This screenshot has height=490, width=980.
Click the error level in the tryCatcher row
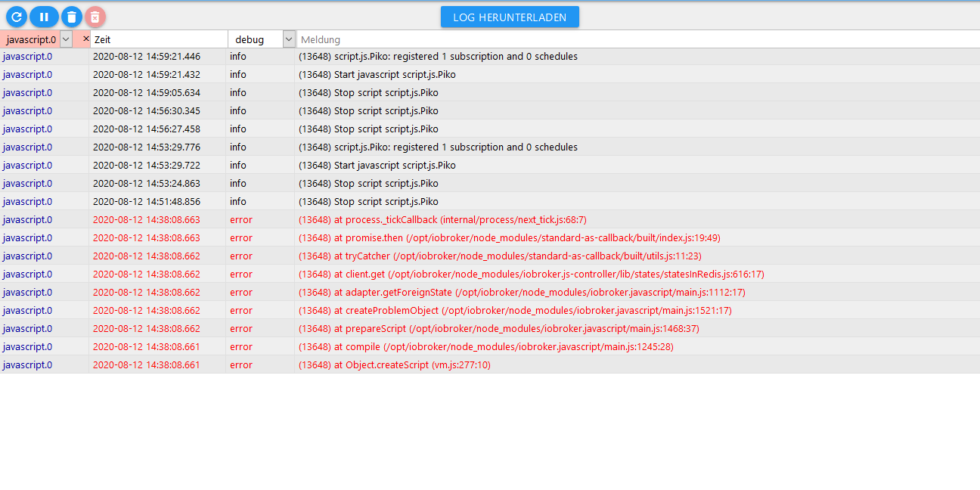click(241, 256)
